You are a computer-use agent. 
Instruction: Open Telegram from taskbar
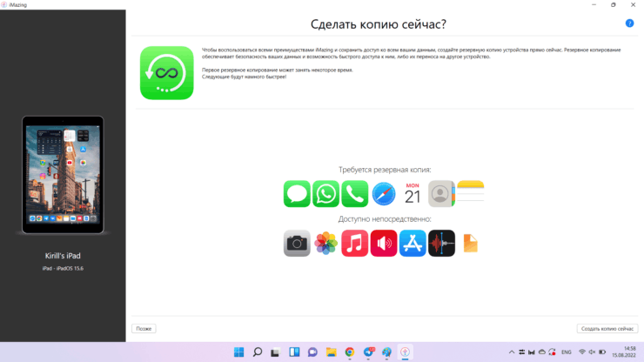tap(368, 352)
